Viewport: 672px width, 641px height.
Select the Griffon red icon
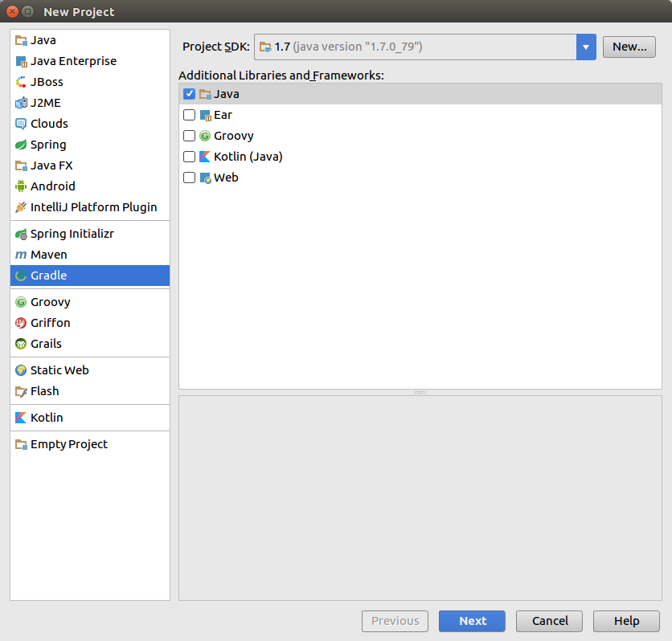pyautogui.click(x=21, y=323)
